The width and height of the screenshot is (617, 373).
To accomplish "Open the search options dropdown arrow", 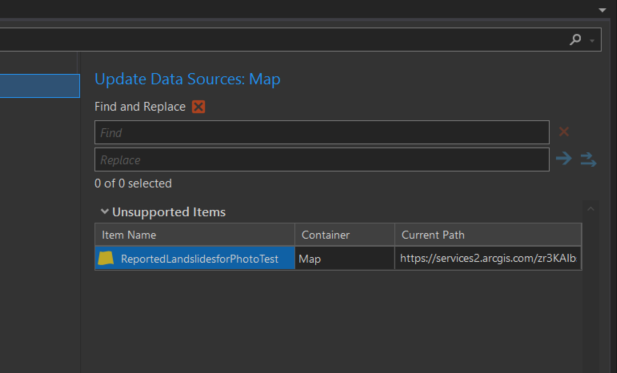I will [592, 41].
